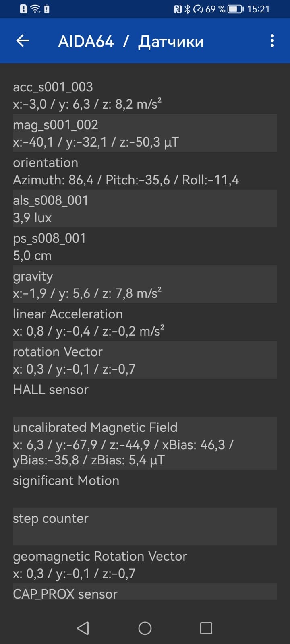The width and height of the screenshot is (290, 644).
Task: Tap the battery icon in status bar
Action: pyautogui.click(x=235, y=9)
